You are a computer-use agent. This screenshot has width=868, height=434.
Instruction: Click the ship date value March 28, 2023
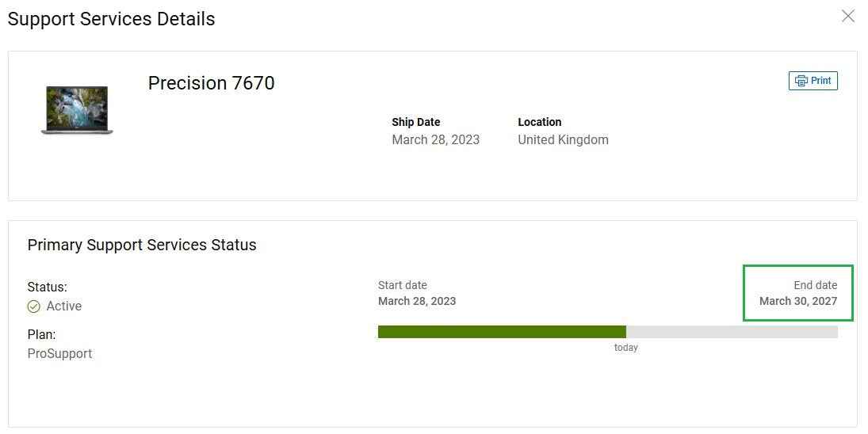(x=435, y=140)
